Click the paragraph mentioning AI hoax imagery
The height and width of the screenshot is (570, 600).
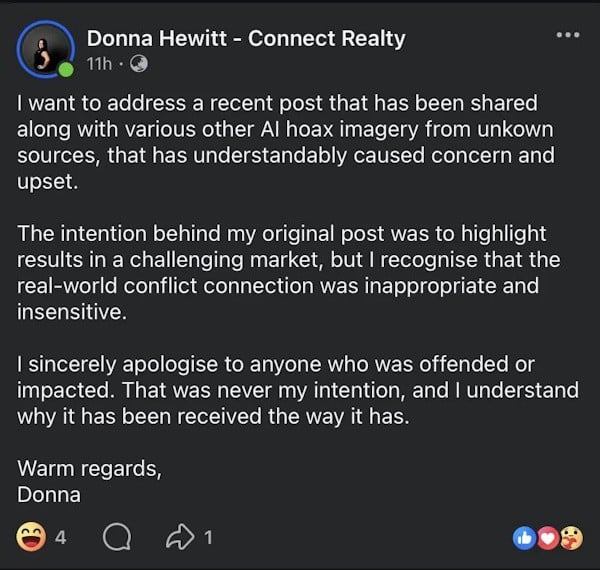click(285, 142)
